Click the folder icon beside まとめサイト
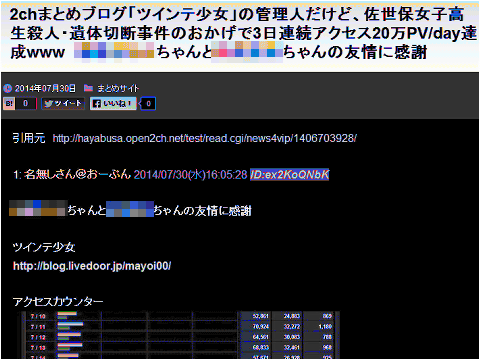Viewport: 480px width, 360px height. (x=88, y=88)
